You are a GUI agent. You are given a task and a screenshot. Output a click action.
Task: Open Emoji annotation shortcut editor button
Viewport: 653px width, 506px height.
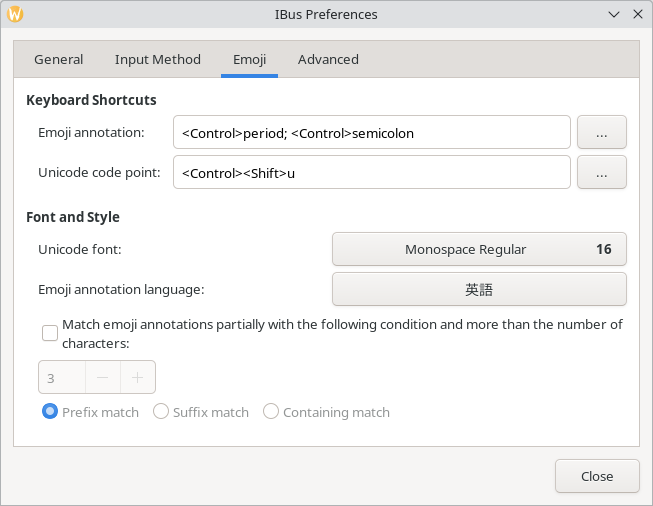[x=601, y=132]
